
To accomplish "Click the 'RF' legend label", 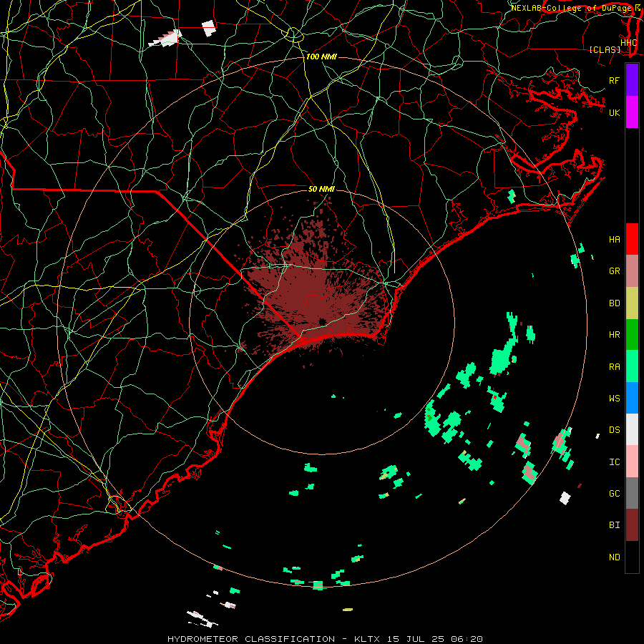I will point(615,80).
